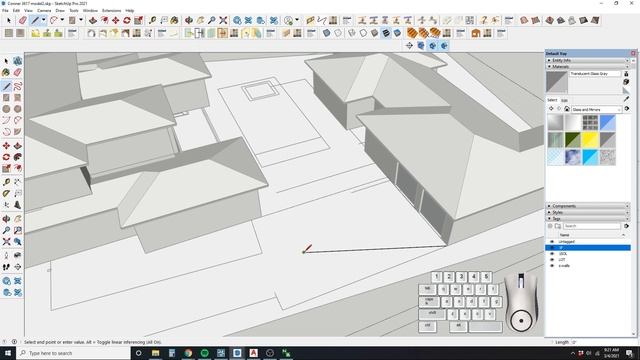Click the Rotate icon in top toolbar

pyautogui.click(x=127, y=20)
